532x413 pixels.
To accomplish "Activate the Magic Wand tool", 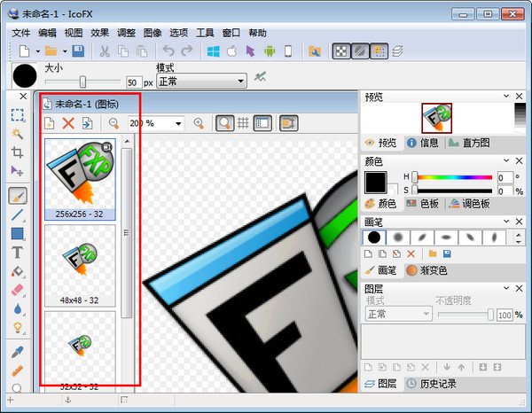I will (18, 133).
